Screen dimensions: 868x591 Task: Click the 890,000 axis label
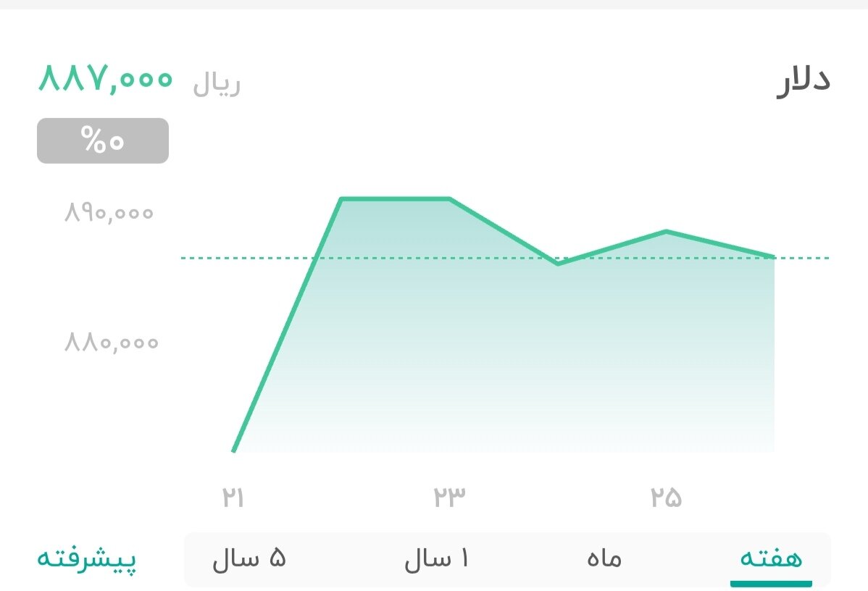tap(109, 211)
